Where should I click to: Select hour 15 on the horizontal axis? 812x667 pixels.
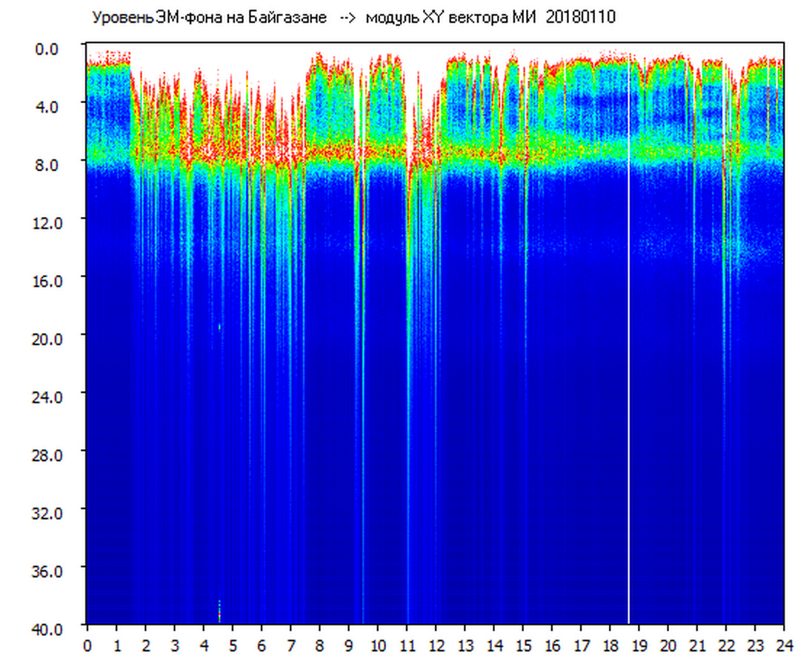click(x=522, y=646)
